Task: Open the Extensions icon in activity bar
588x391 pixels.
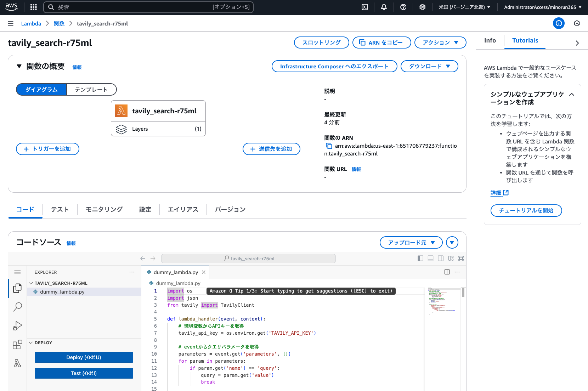Action: tap(17, 345)
